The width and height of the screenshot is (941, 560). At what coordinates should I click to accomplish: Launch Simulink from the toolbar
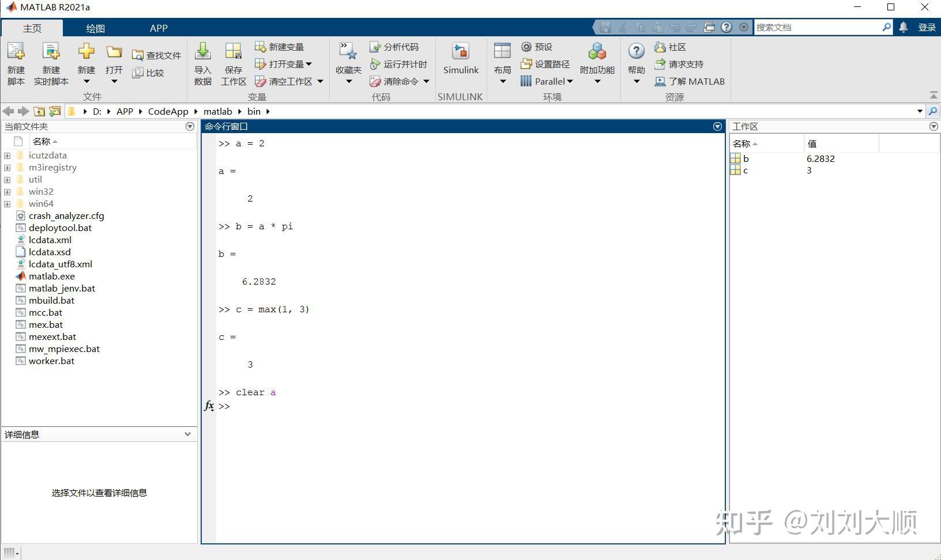click(461, 60)
